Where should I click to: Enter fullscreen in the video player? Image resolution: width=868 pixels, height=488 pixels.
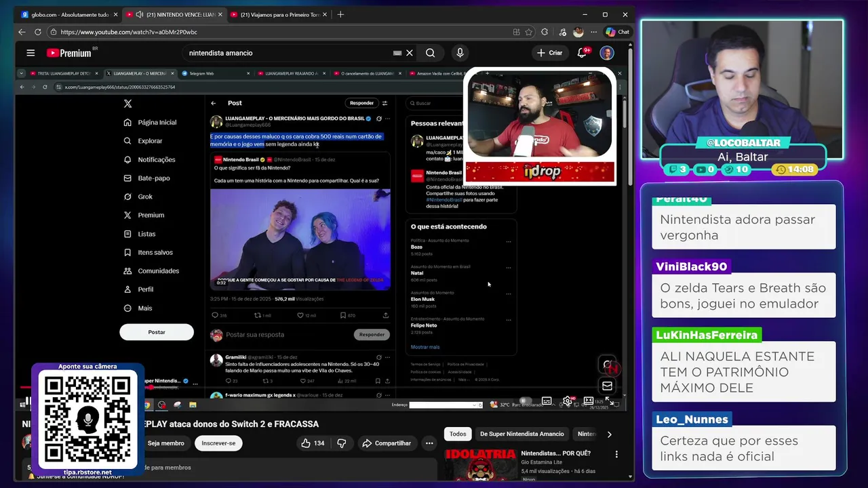point(611,402)
